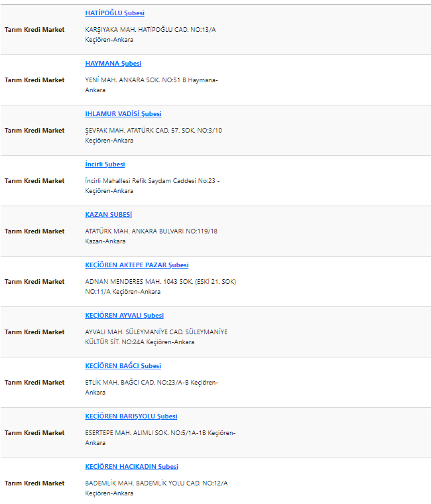The height and width of the screenshot is (504, 431).
Task: Select address 'ESERTEPE MAH. ALIMLI SOK. NO:5/1A-1B'
Action: point(146,433)
